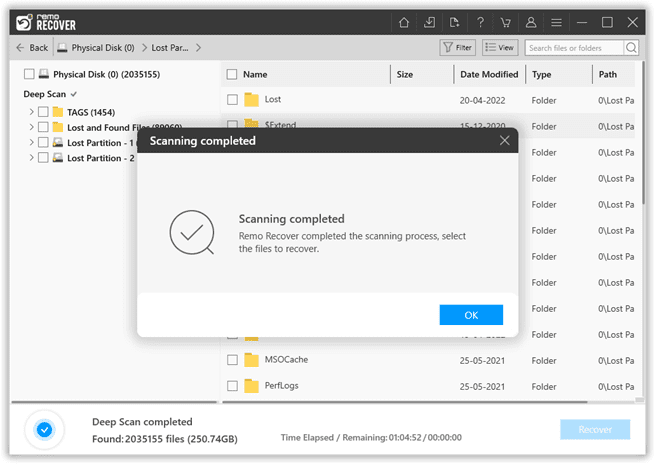Click the Found: 2035155 files status text
The width and height of the screenshot is (655, 464).
(x=165, y=439)
